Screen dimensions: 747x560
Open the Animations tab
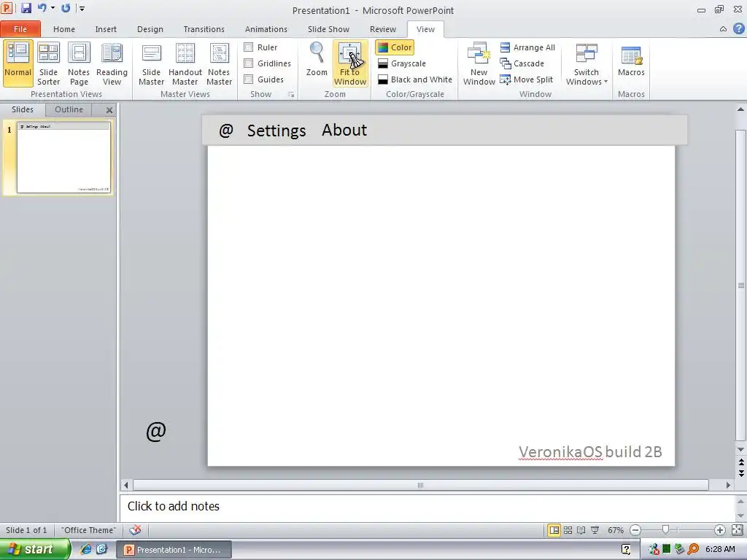pyautogui.click(x=266, y=29)
